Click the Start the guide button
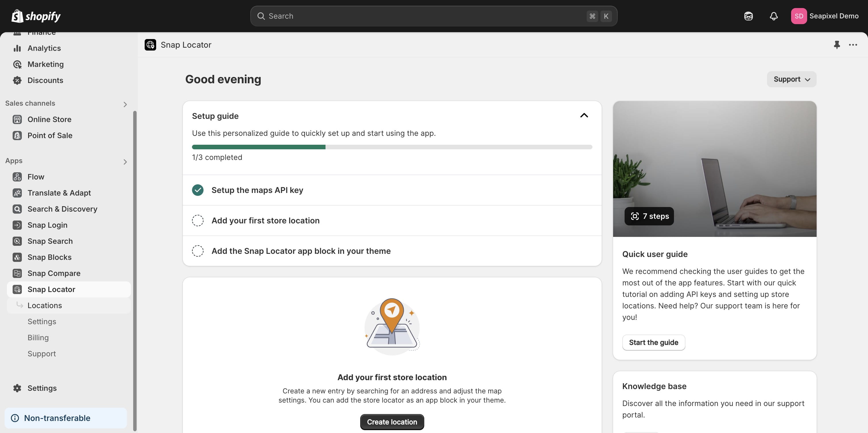 pos(653,342)
